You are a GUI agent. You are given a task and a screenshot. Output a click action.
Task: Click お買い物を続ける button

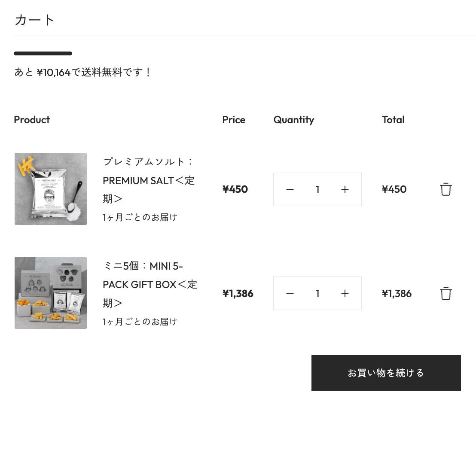pyautogui.click(x=386, y=373)
